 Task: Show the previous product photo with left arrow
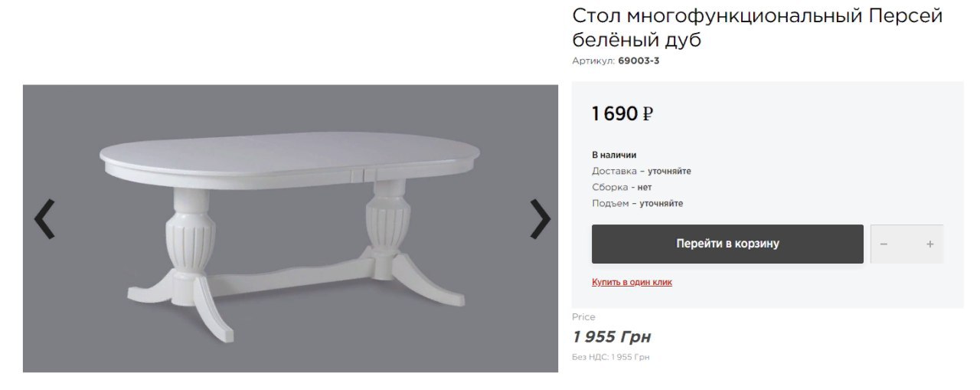pyautogui.click(x=44, y=219)
